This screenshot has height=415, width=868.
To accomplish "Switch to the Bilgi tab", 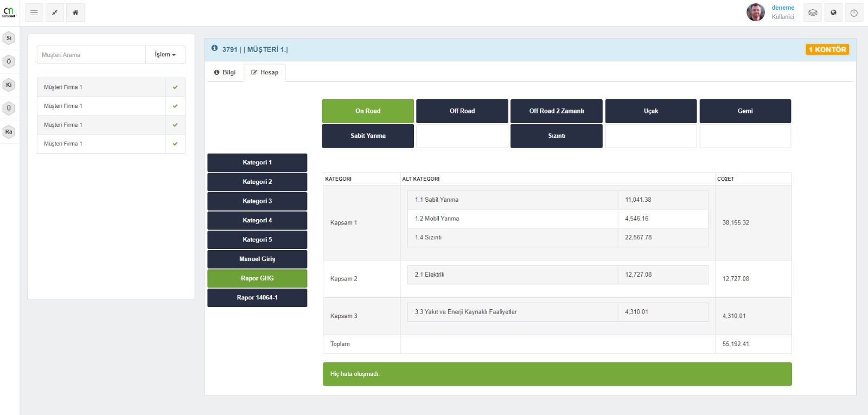I will (225, 72).
